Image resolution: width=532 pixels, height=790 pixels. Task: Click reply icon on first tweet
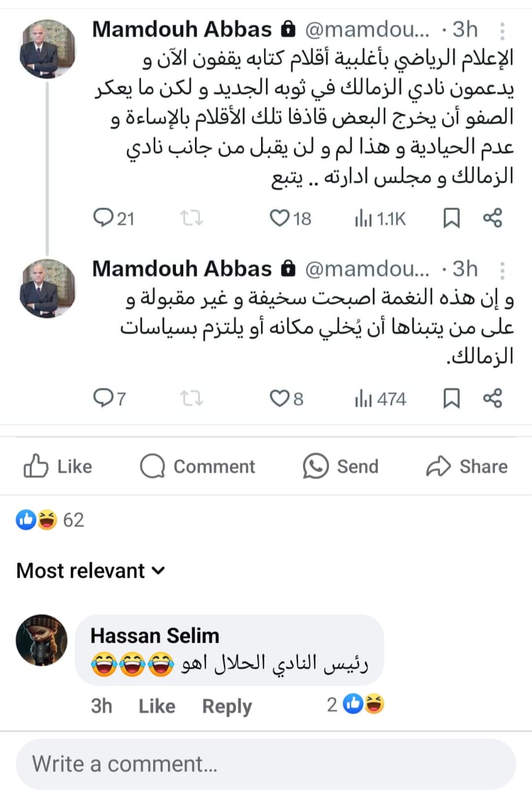point(102,218)
